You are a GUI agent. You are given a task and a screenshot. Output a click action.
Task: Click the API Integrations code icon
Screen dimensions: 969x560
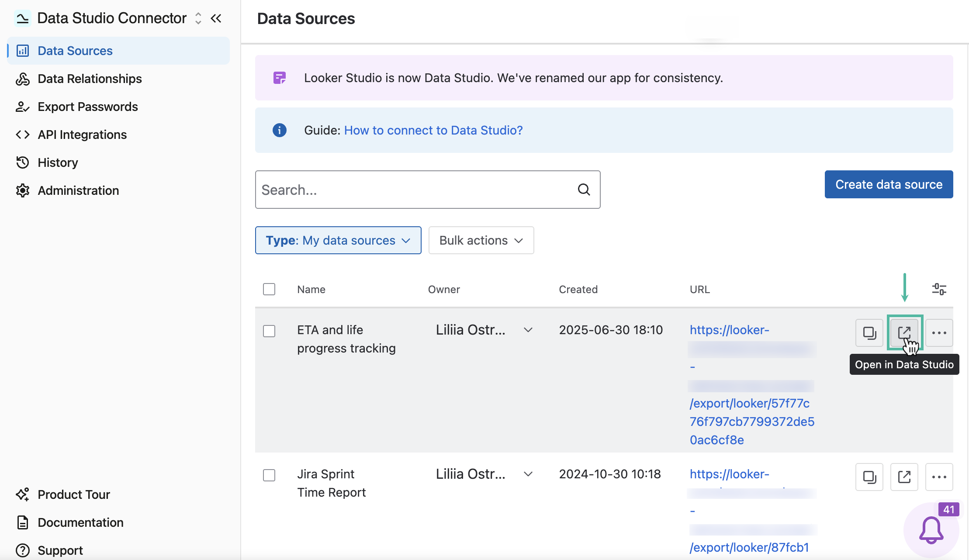click(x=23, y=135)
